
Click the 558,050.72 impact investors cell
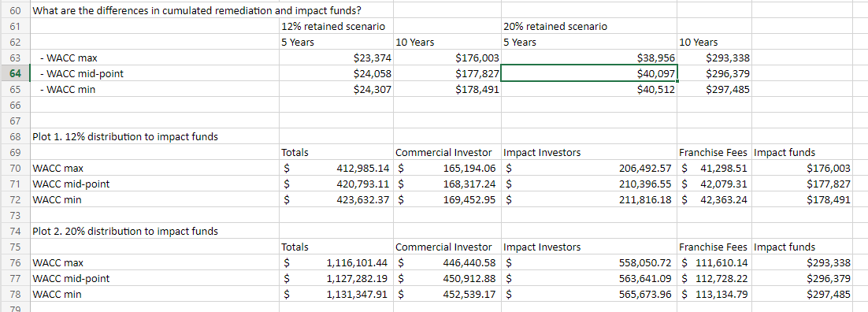589,262
